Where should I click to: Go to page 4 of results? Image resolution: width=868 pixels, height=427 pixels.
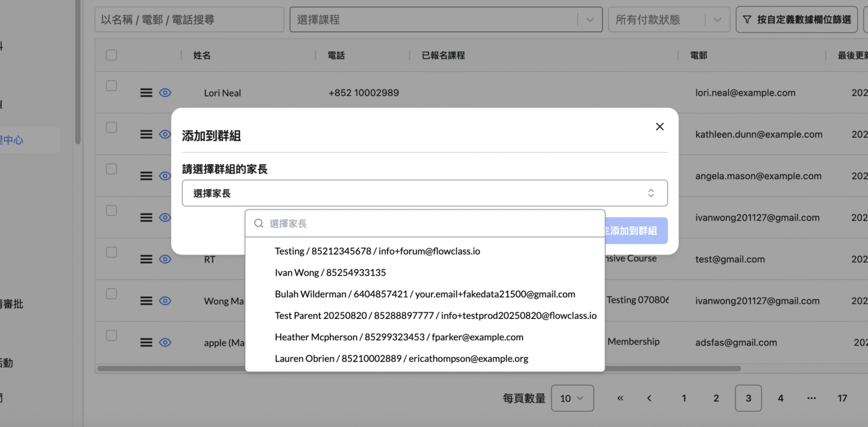tap(781, 398)
